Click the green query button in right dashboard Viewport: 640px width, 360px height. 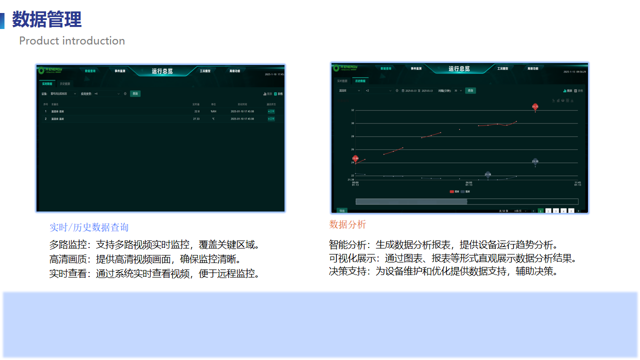point(470,91)
